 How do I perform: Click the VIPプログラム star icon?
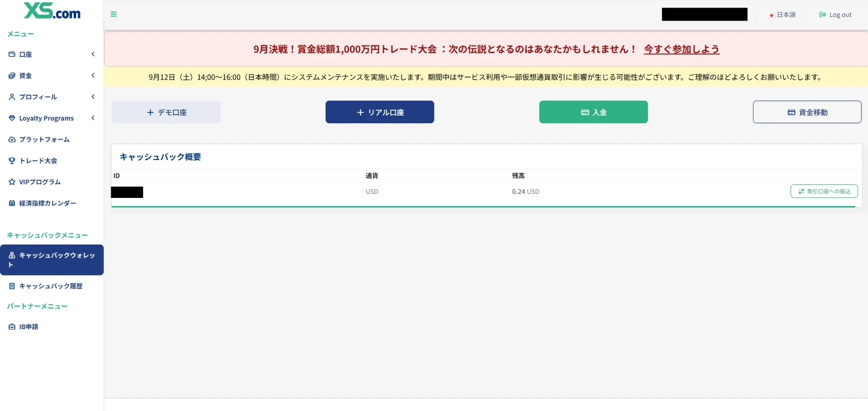pyautogui.click(x=12, y=182)
